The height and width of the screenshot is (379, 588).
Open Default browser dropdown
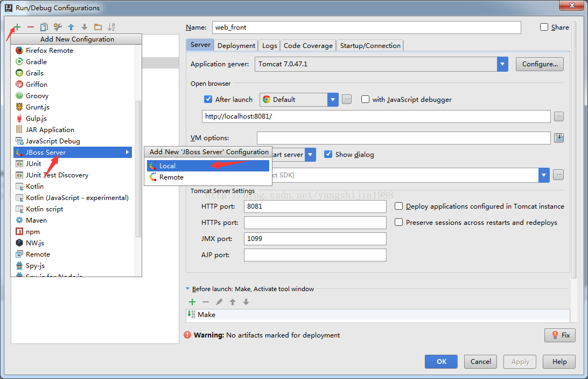pyautogui.click(x=333, y=100)
